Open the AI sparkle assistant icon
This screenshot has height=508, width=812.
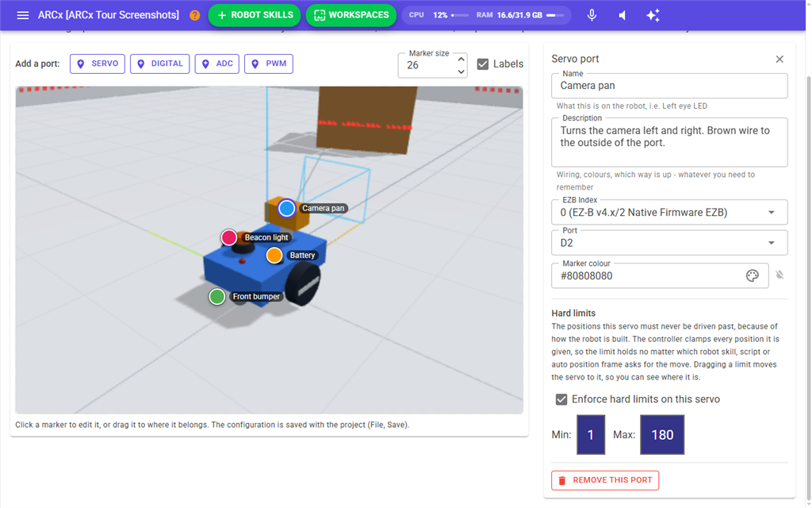tap(653, 15)
